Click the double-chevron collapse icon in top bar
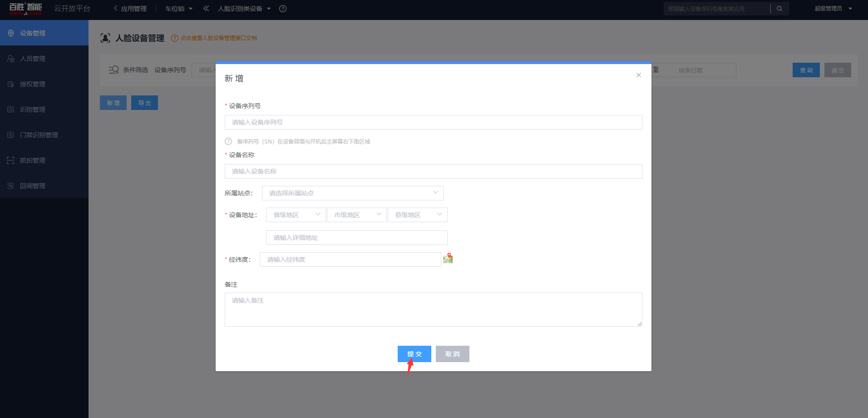Screen dimensions: 868x418 (x=206, y=9)
